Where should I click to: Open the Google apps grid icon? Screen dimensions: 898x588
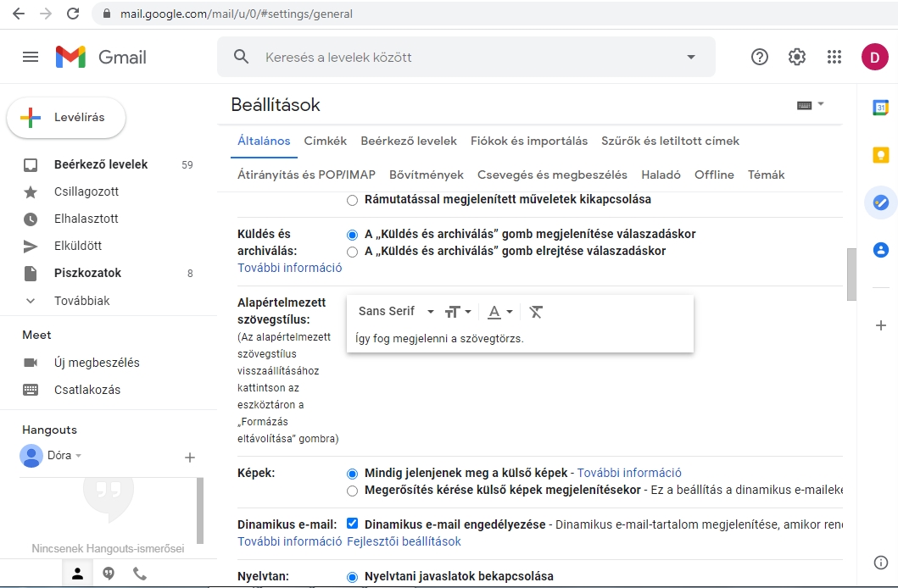834,57
